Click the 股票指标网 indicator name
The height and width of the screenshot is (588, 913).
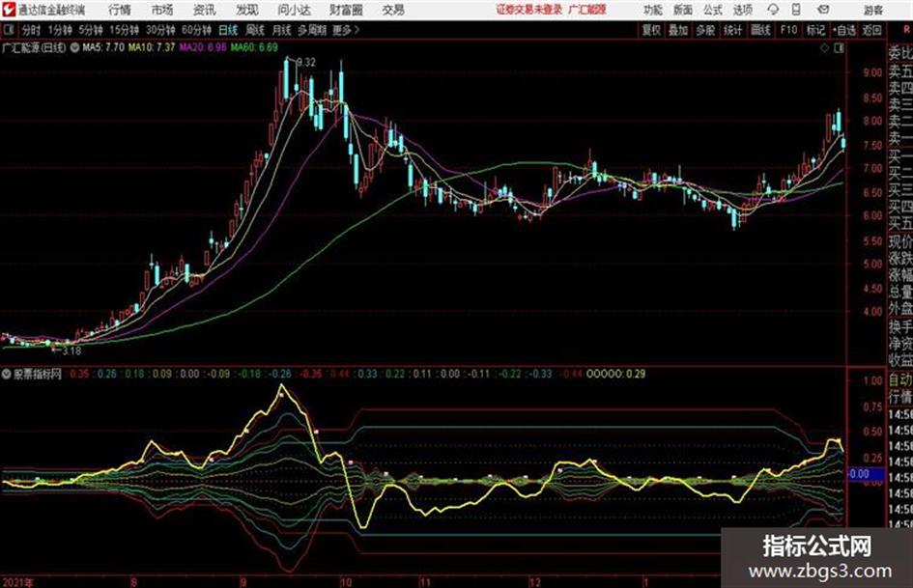click(38, 374)
